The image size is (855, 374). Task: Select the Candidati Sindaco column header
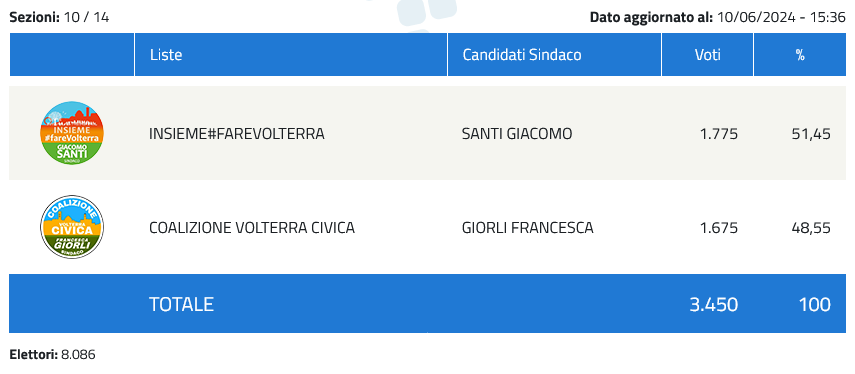(522, 55)
